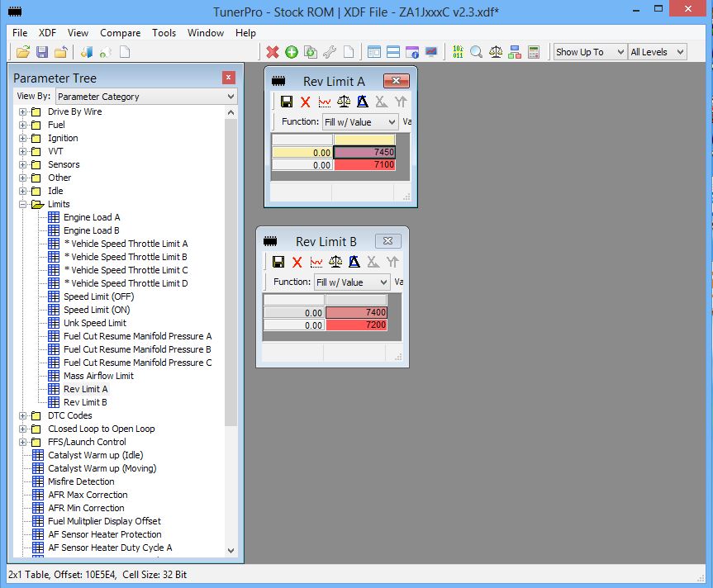Select Engine Load A tree item

(x=92, y=218)
